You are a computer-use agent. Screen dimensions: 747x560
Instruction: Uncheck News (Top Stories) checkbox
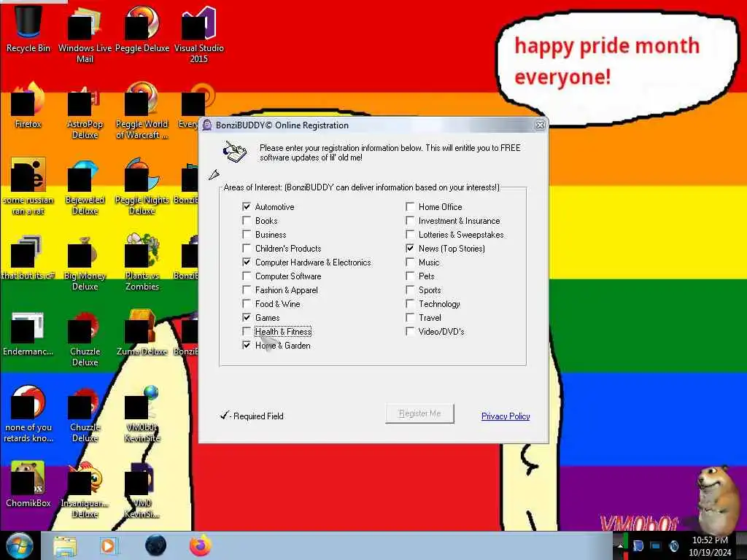(x=410, y=248)
